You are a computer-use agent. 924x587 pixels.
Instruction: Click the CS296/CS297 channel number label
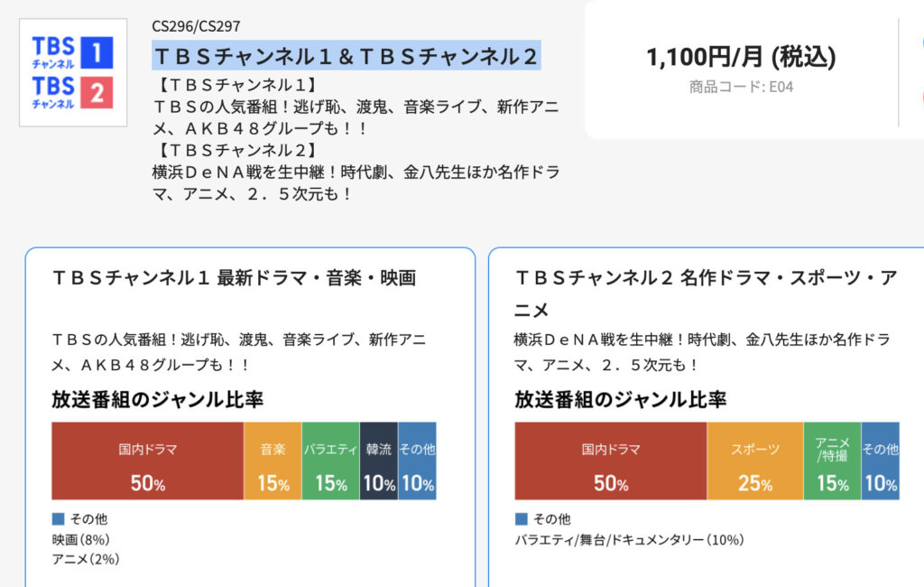pyautogui.click(x=196, y=26)
